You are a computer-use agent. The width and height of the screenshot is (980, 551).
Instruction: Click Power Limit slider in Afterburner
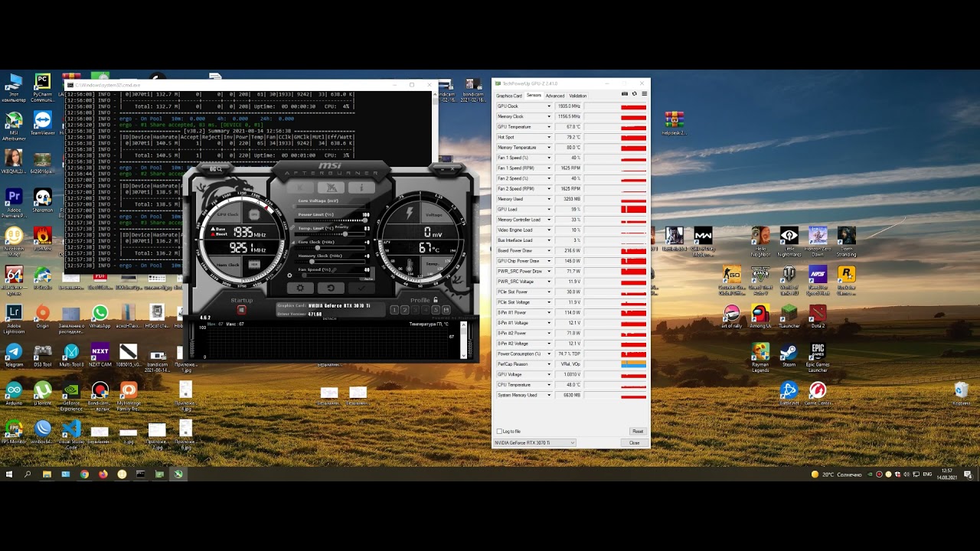coord(330,220)
